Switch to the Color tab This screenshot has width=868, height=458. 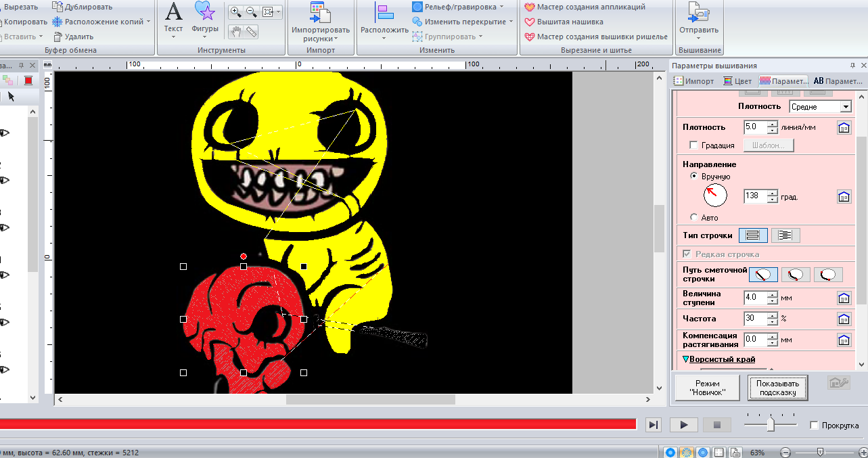click(x=737, y=81)
